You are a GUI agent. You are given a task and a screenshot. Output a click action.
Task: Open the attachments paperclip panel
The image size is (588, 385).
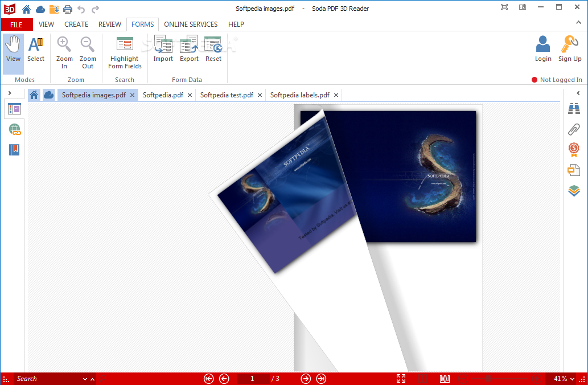[x=574, y=129]
